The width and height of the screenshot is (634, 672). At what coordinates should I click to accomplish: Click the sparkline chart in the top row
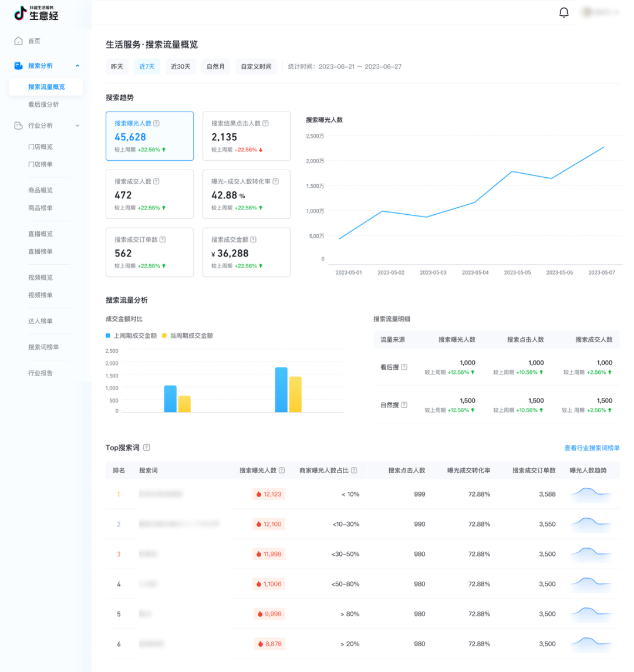(x=591, y=494)
